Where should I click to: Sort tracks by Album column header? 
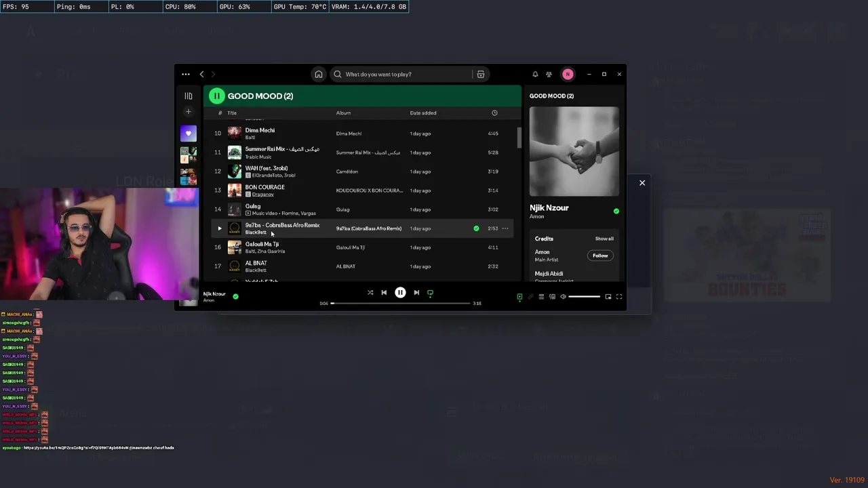pyautogui.click(x=343, y=113)
